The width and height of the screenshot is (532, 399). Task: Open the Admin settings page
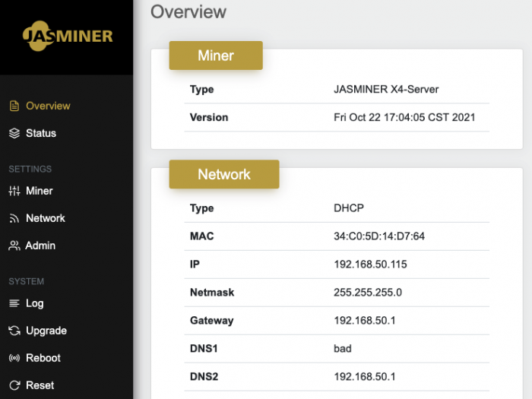pos(40,245)
